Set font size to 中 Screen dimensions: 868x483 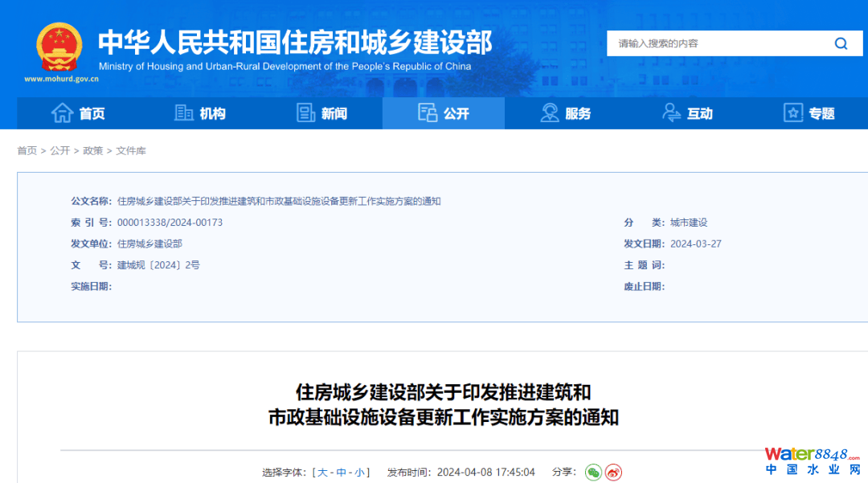click(x=342, y=473)
